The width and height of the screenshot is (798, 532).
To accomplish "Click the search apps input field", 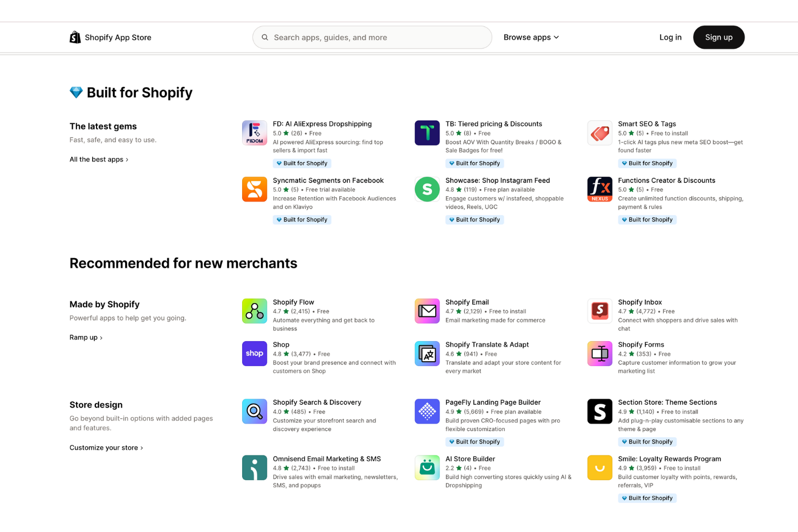I will click(372, 37).
